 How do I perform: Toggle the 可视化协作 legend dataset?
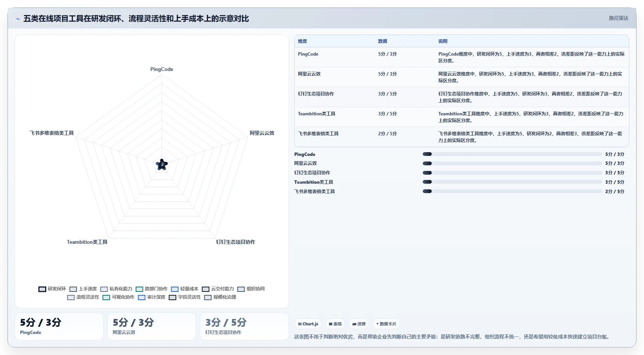pyautogui.click(x=119, y=297)
